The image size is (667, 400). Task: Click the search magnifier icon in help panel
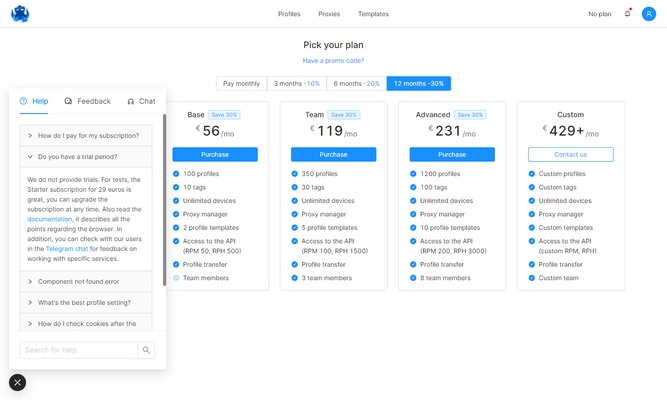(x=146, y=350)
